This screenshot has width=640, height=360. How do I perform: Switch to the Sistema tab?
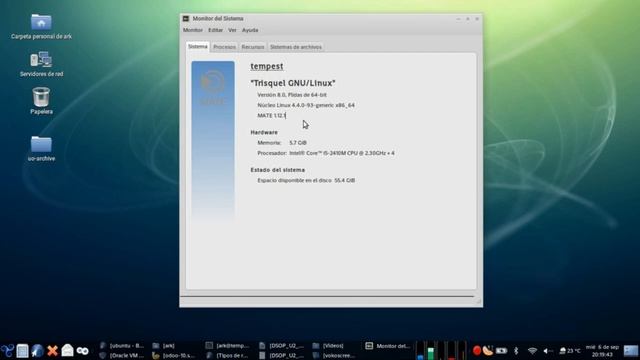[198, 47]
